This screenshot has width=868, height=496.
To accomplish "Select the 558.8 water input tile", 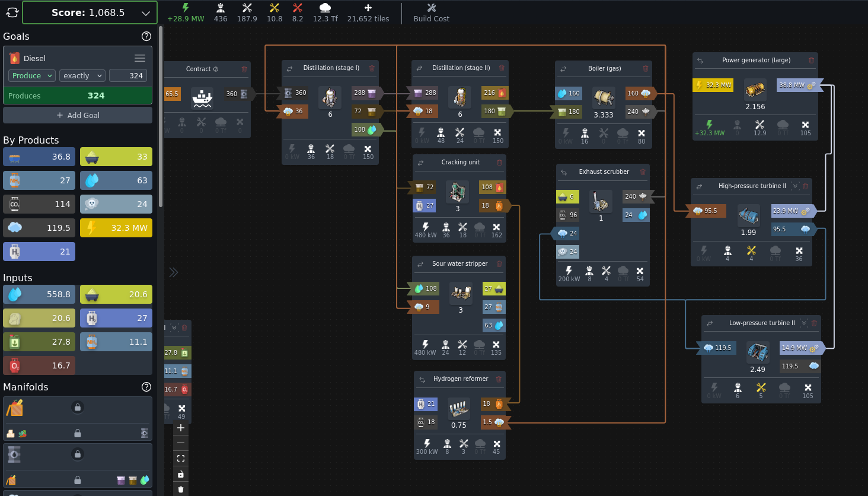I will [39, 294].
